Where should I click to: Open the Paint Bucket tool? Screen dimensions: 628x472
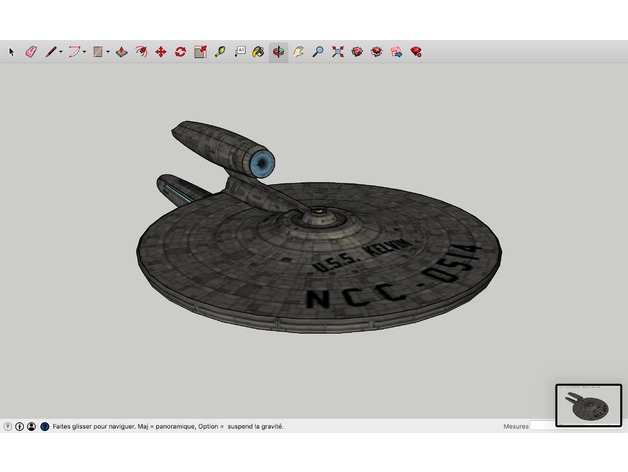point(258,52)
